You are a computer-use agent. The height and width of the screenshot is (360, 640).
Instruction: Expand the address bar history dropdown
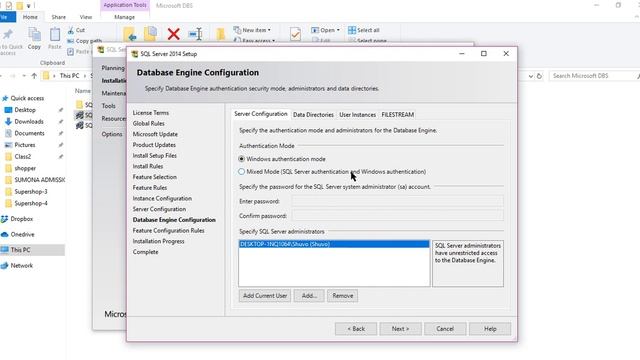[x=531, y=76]
